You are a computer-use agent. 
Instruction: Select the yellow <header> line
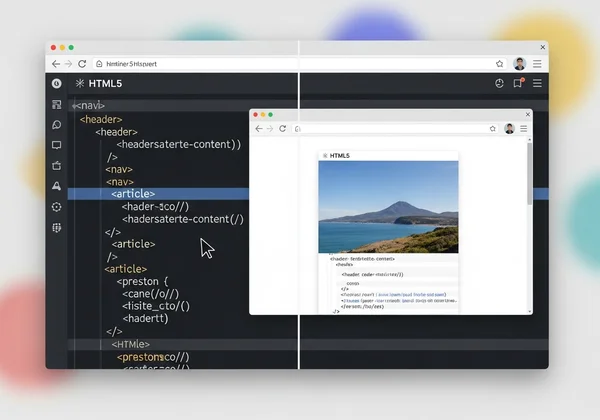coord(101,119)
